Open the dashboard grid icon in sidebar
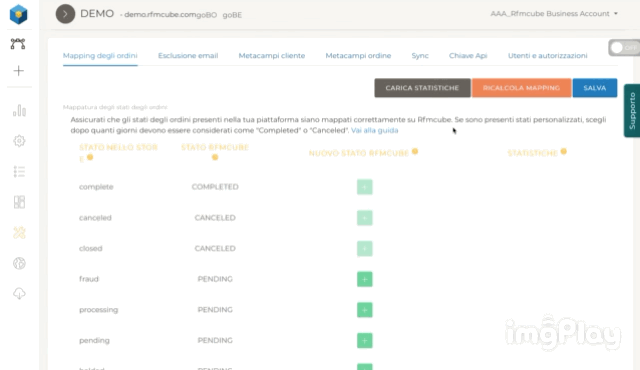The width and height of the screenshot is (640, 370). 19,202
